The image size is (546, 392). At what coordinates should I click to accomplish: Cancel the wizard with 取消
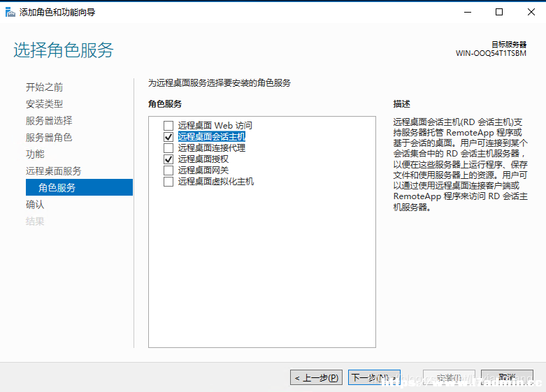pos(507,377)
